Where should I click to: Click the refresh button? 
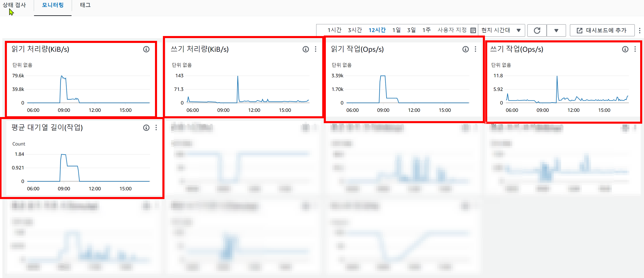[537, 31]
